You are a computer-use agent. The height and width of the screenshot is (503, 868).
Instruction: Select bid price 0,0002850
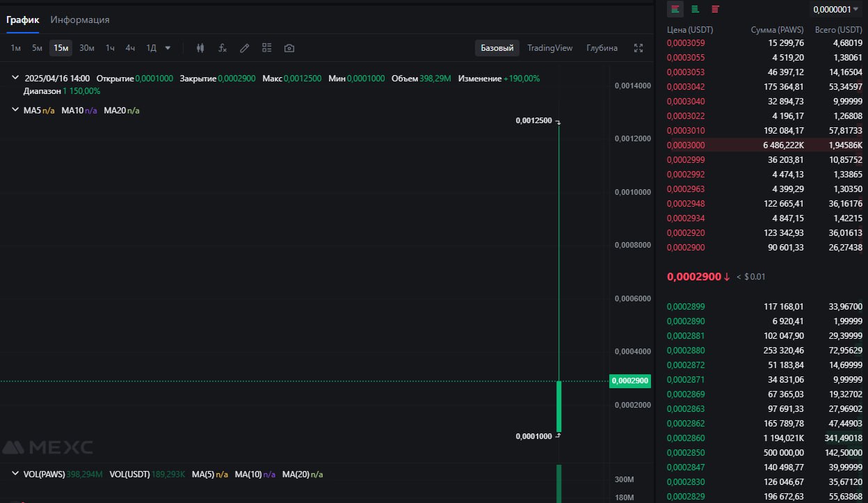click(686, 452)
